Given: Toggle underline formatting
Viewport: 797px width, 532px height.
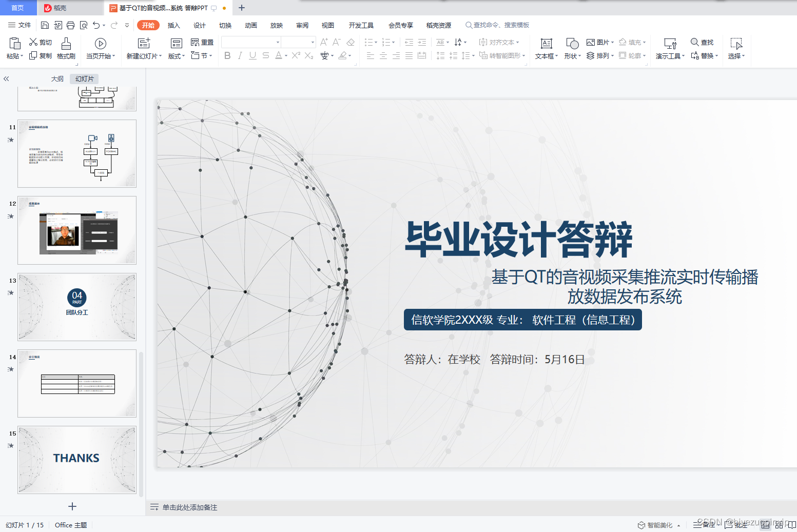Looking at the screenshot, I should [252, 56].
